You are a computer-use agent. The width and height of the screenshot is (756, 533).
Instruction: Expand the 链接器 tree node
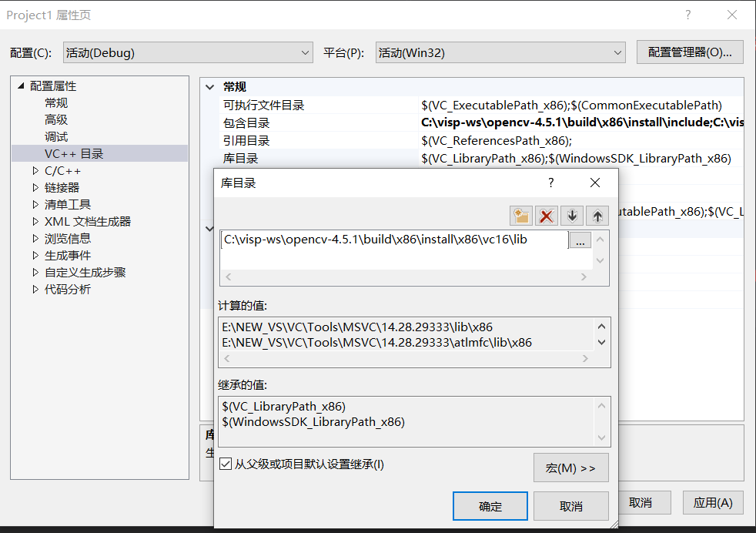(x=35, y=188)
